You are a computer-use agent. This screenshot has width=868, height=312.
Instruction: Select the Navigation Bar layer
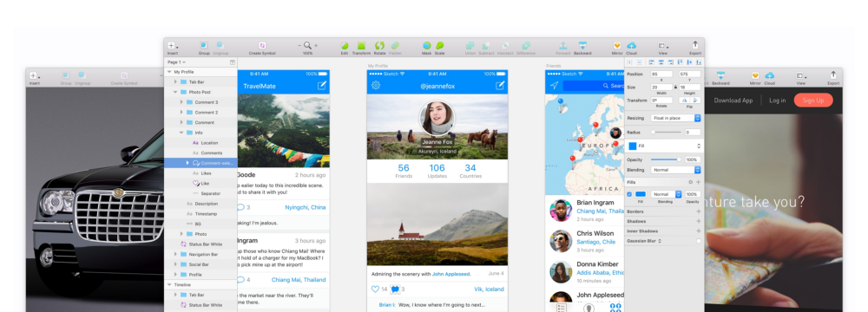point(201,255)
